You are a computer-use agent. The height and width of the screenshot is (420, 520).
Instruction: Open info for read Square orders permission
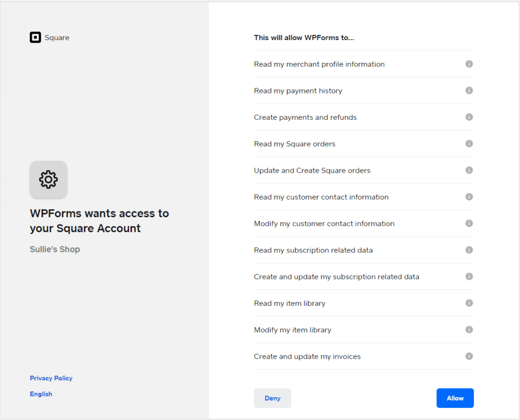(469, 143)
